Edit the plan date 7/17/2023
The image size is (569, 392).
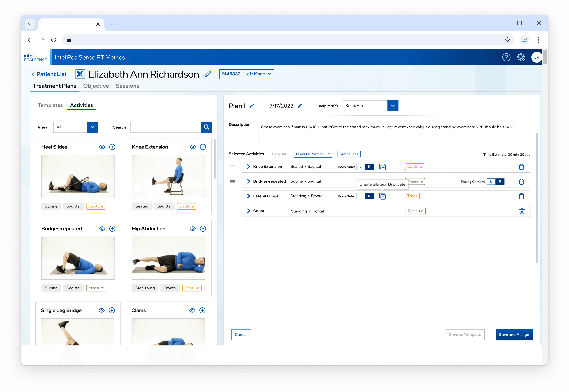300,106
